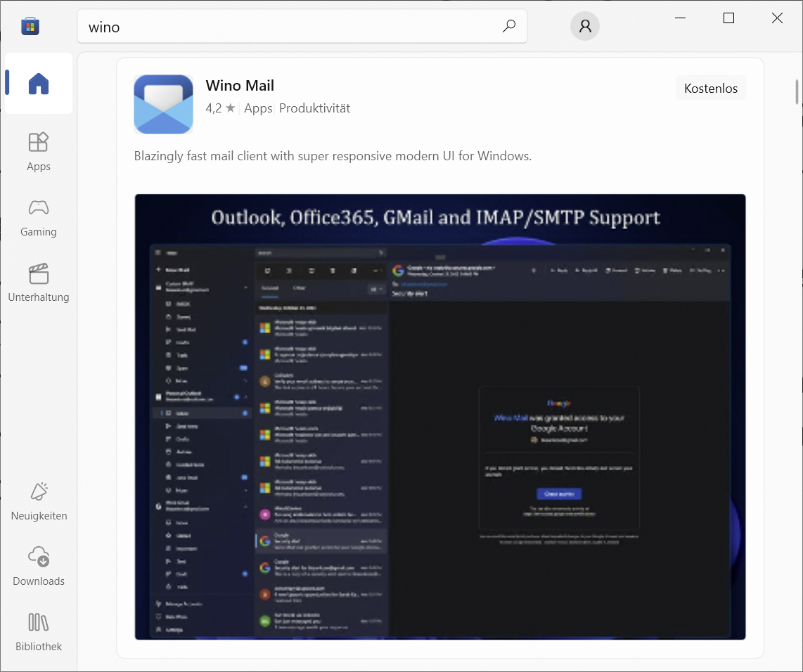Screen dimensions: 803x672
Task: Go to the Home page in the sidebar
Action: (39, 84)
